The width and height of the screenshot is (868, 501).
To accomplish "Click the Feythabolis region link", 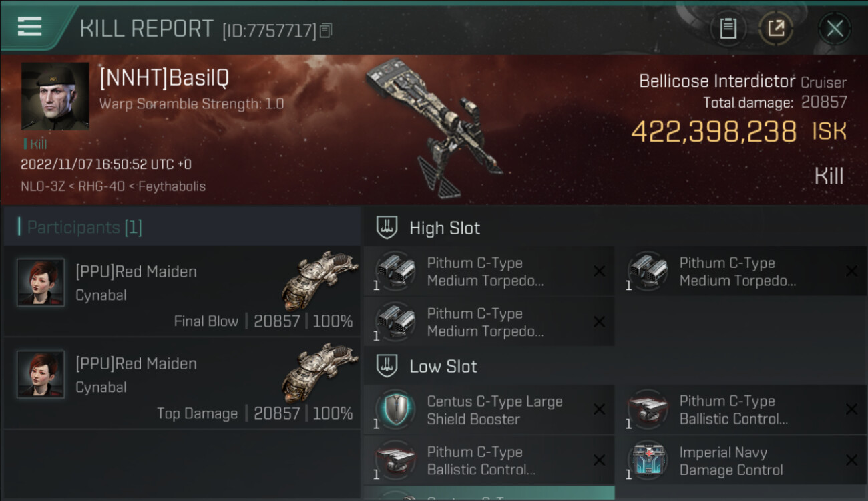I will click(174, 186).
